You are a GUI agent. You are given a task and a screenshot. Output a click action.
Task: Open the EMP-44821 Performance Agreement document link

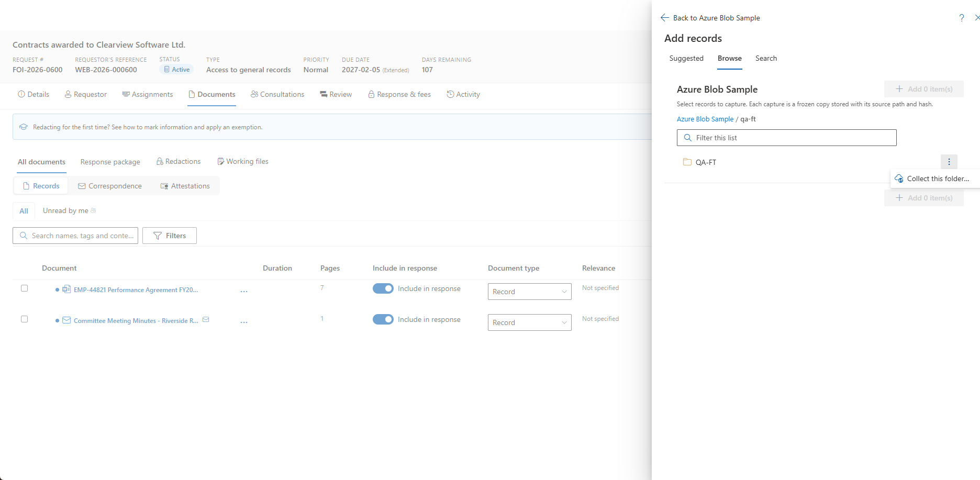(136, 289)
